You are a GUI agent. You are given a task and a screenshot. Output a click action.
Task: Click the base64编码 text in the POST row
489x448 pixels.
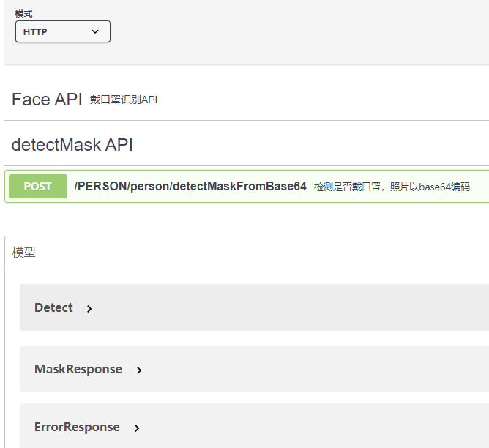click(x=444, y=187)
